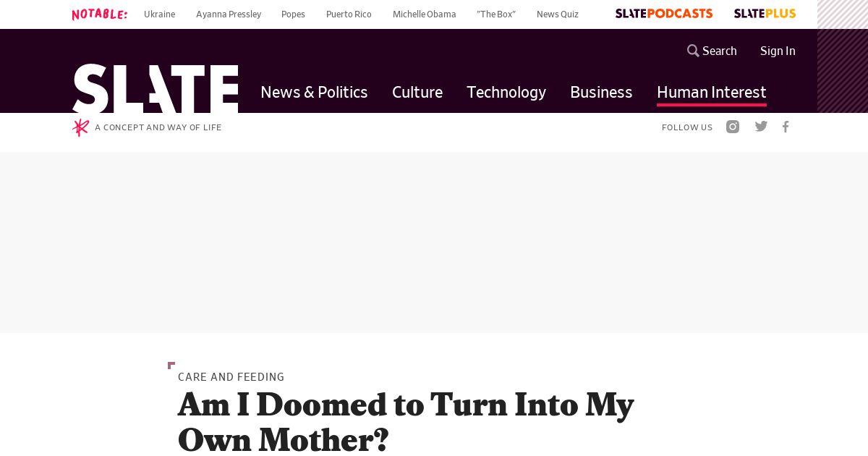The image size is (868, 456).
Task: Open the Ayanna Pressley topic link
Action: point(229,14)
